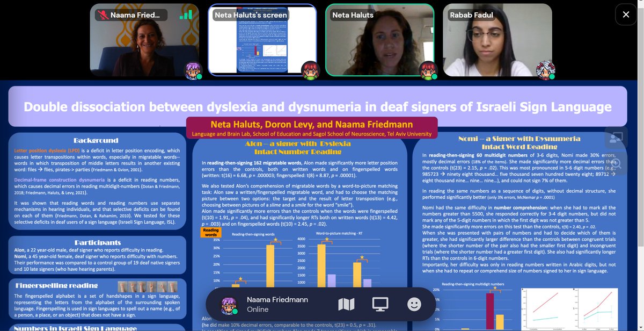Open the map icon in the bottom bar
The image size is (644, 331).
(x=346, y=305)
